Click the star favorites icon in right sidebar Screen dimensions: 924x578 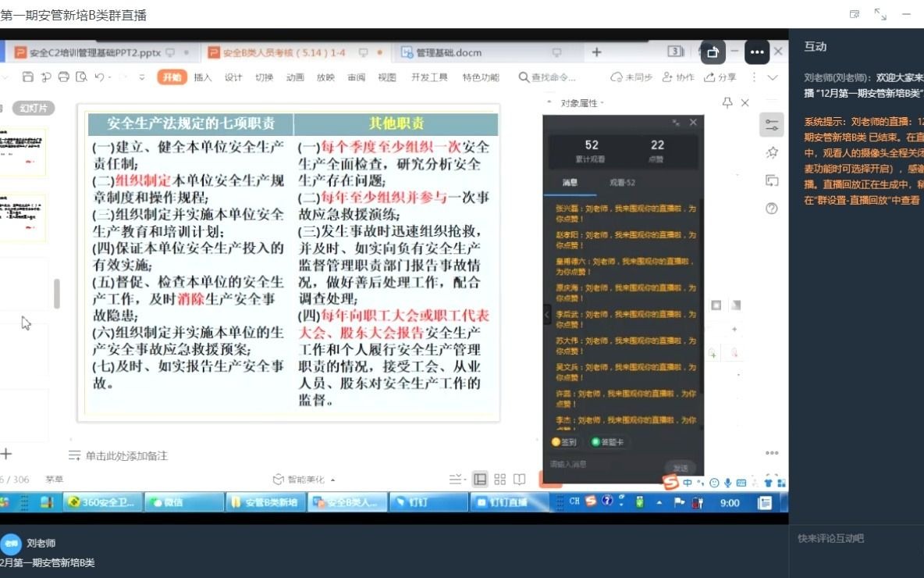(773, 151)
